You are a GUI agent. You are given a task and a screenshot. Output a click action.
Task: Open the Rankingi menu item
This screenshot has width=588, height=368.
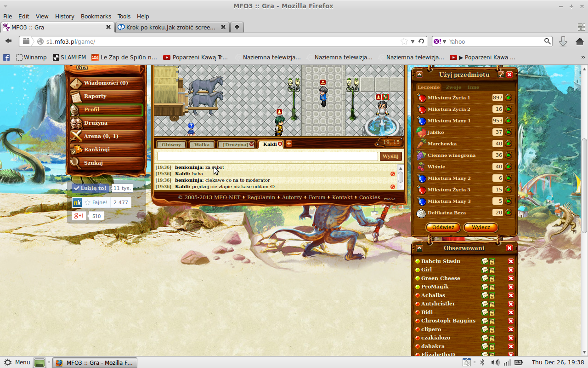97,149
